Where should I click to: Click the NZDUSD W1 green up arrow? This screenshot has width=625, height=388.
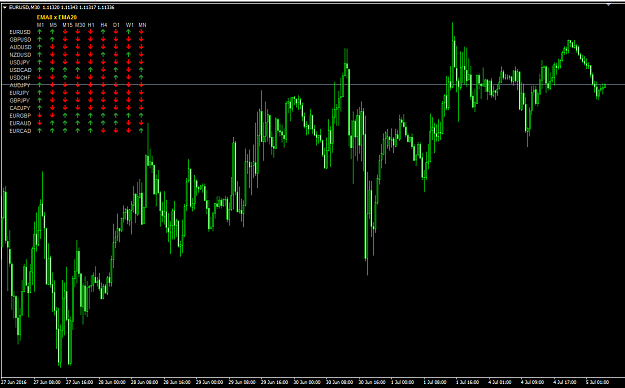tap(128, 55)
